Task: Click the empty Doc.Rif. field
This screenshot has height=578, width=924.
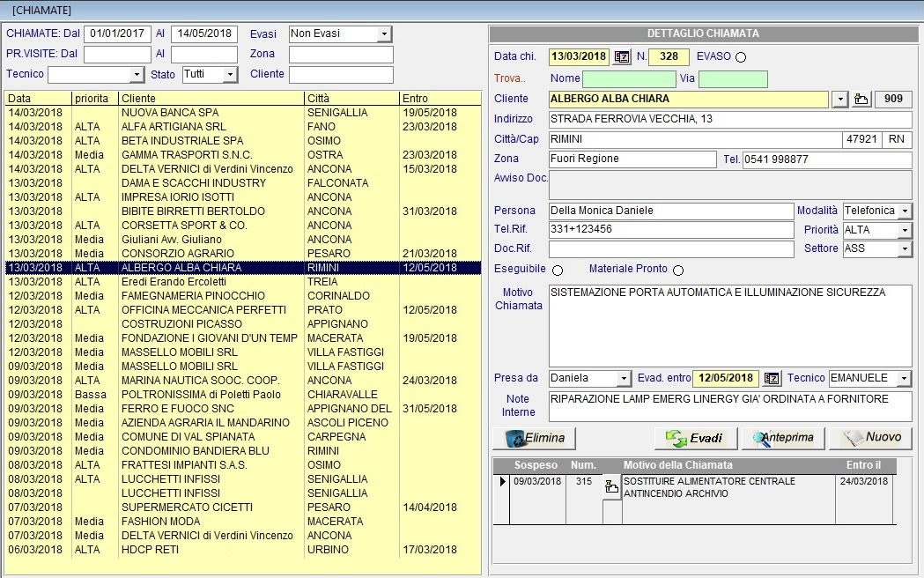Action: point(671,249)
